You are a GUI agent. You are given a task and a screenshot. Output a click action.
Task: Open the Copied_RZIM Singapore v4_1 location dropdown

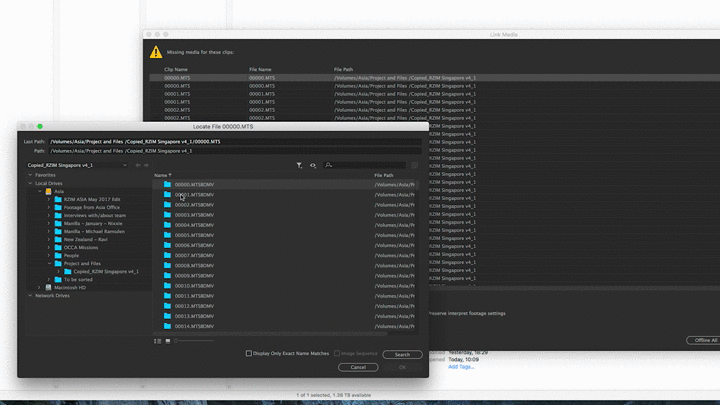77,165
